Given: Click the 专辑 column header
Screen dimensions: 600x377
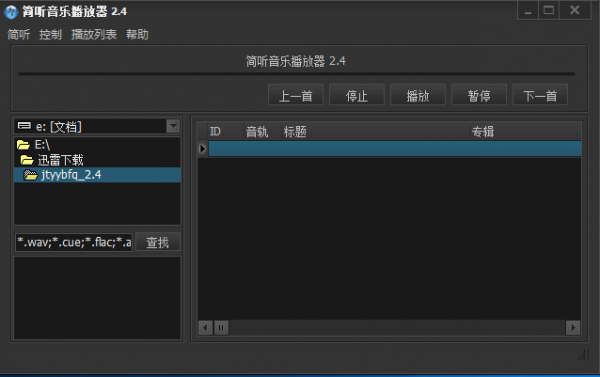Looking at the screenshot, I should tap(525, 132).
